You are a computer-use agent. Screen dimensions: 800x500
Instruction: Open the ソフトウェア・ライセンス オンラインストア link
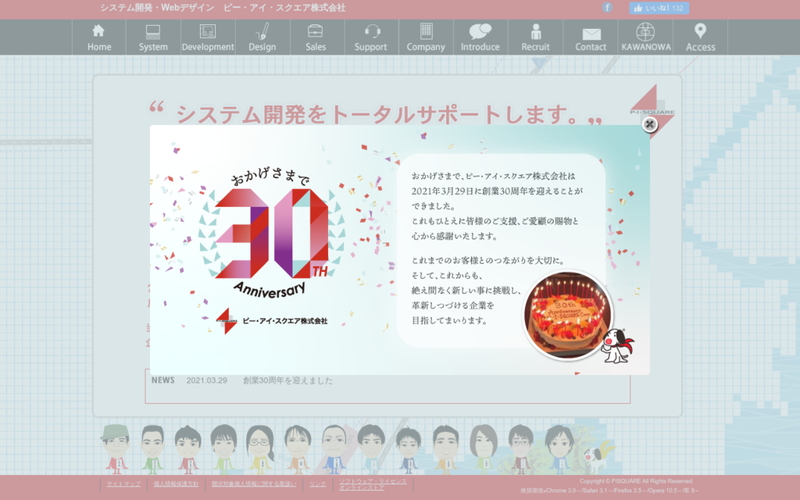pos(373,484)
